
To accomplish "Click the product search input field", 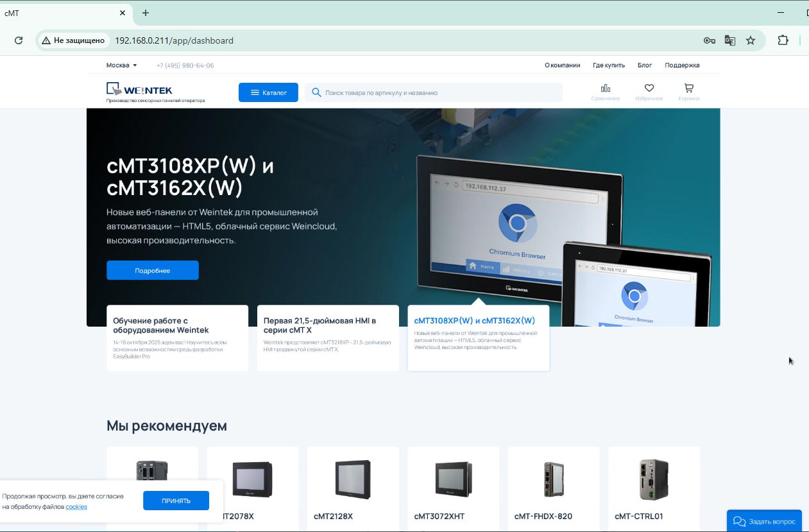I will [436, 92].
